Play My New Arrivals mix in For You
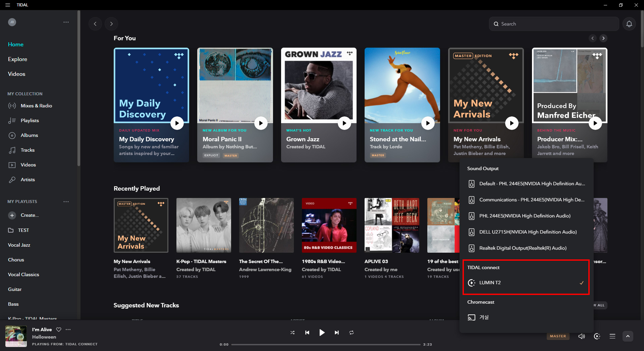The height and width of the screenshot is (351, 644). (x=512, y=123)
